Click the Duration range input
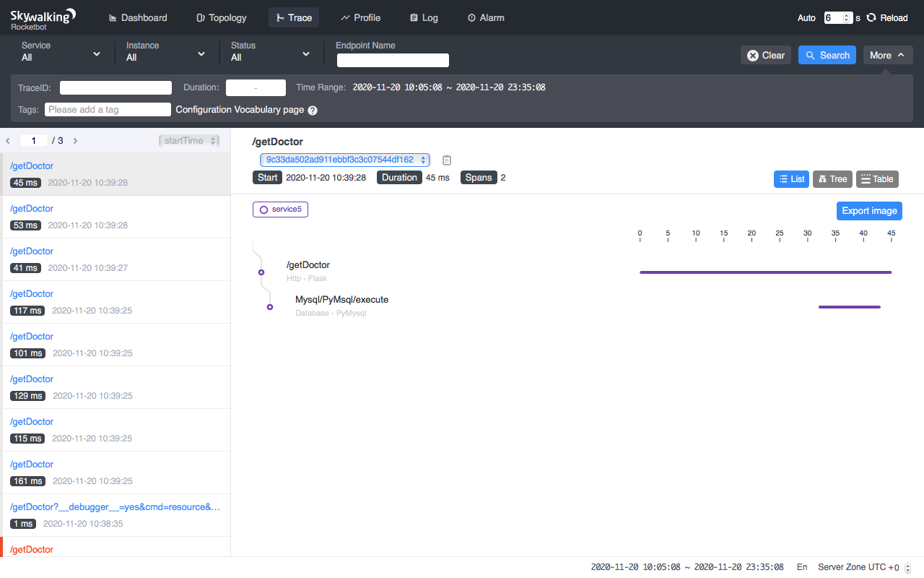The image size is (924, 578). click(x=256, y=88)
